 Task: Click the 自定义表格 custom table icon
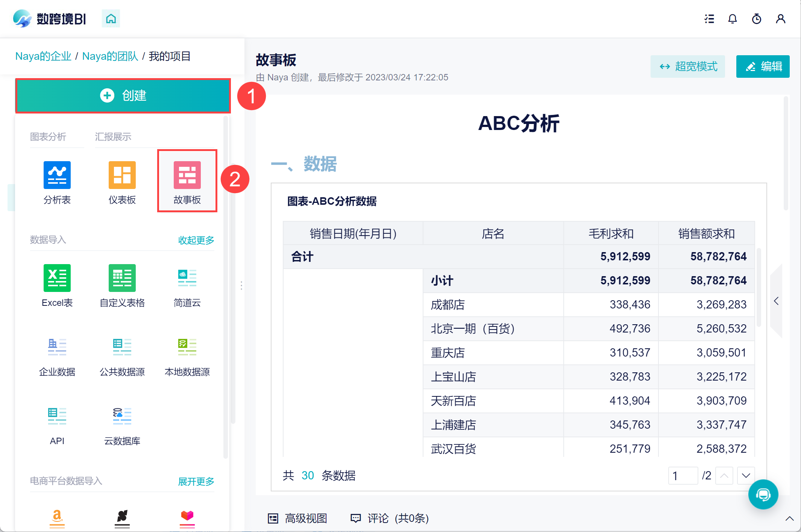point(122,278)
